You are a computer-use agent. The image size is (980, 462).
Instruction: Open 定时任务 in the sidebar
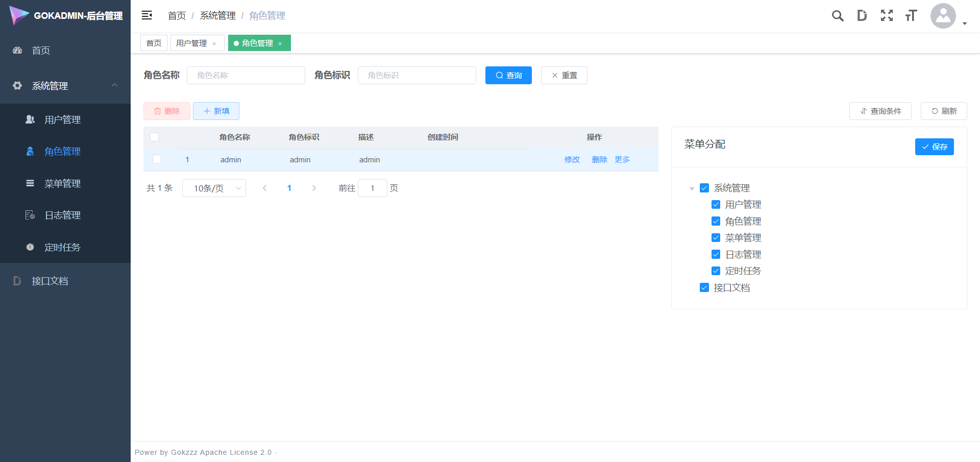click(x=62, y=248)
